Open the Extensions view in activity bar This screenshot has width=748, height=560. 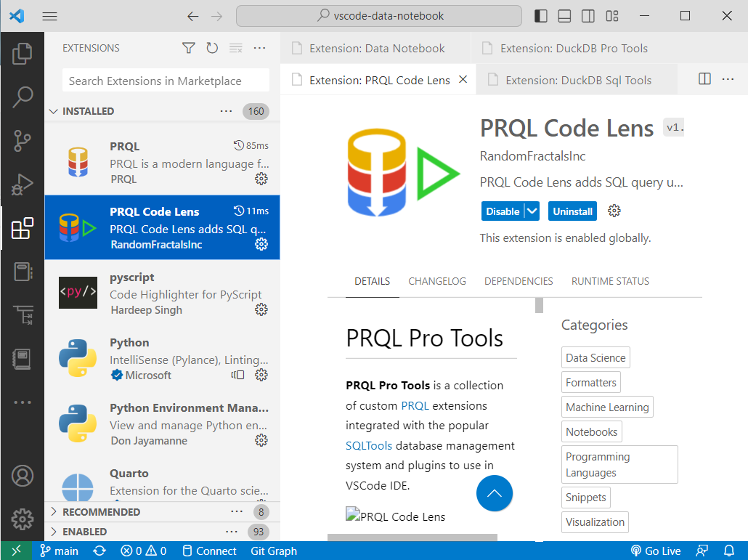(x=22, y=229)
